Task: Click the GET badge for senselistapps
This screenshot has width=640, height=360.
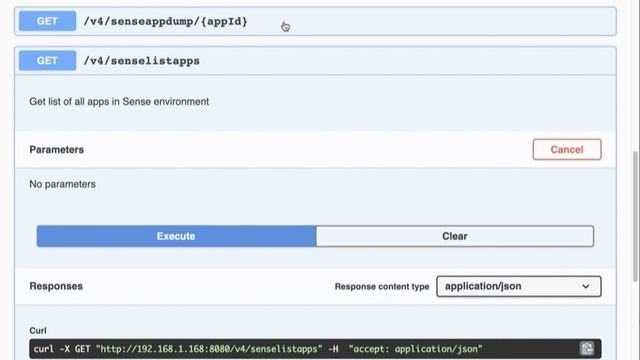Action: pyautogui.click(x=47, y=60)
